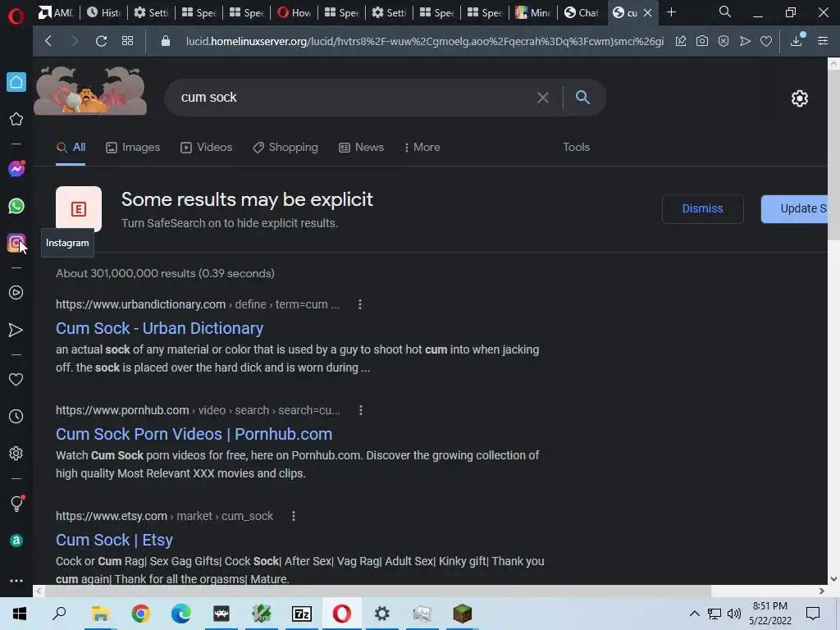Open options menu for Etsy result
Image resolution: width=840 pixels, height=630 pixels.
click(294, 516)
